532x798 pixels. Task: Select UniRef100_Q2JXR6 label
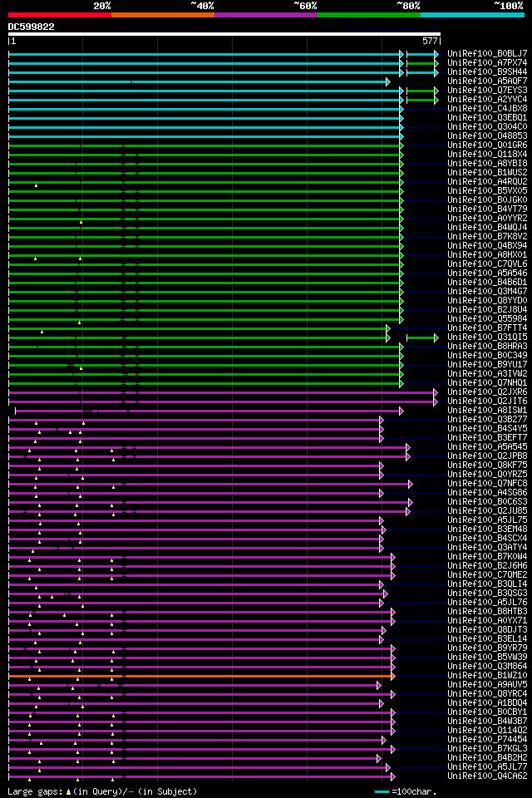487,392
